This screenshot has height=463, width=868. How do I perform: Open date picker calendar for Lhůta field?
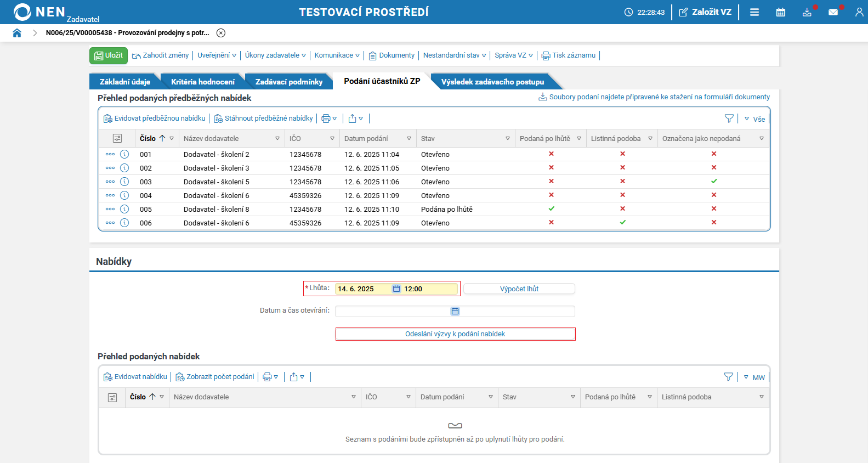[396, 289]
